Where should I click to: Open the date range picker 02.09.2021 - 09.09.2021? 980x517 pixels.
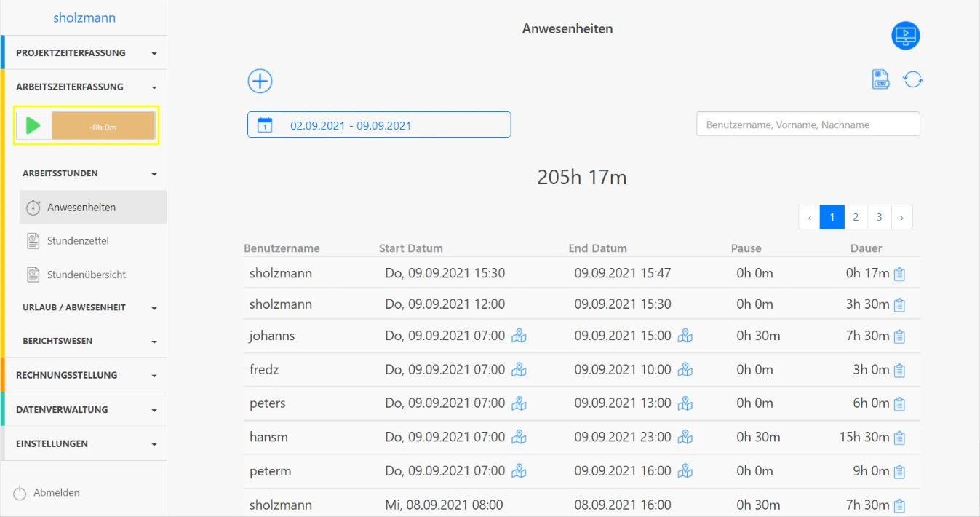(x=379, y=125)
